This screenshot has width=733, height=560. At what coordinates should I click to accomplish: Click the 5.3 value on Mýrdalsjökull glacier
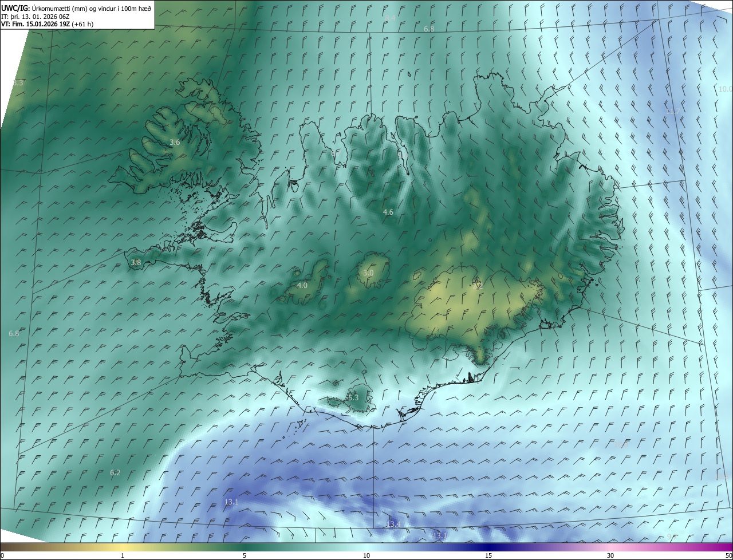click(353, 397)
